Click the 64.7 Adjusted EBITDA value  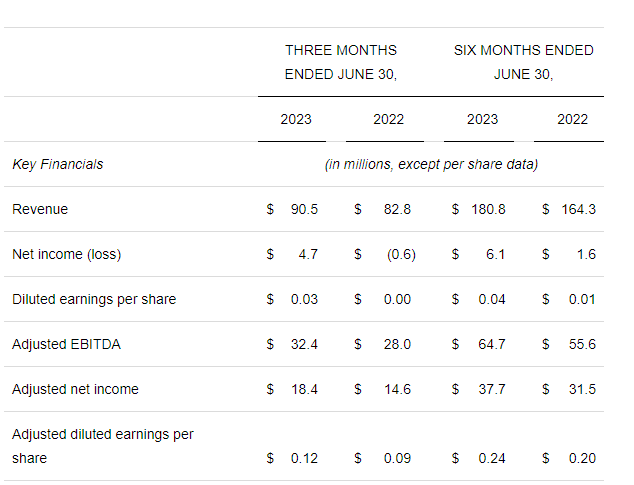(490, 344)
